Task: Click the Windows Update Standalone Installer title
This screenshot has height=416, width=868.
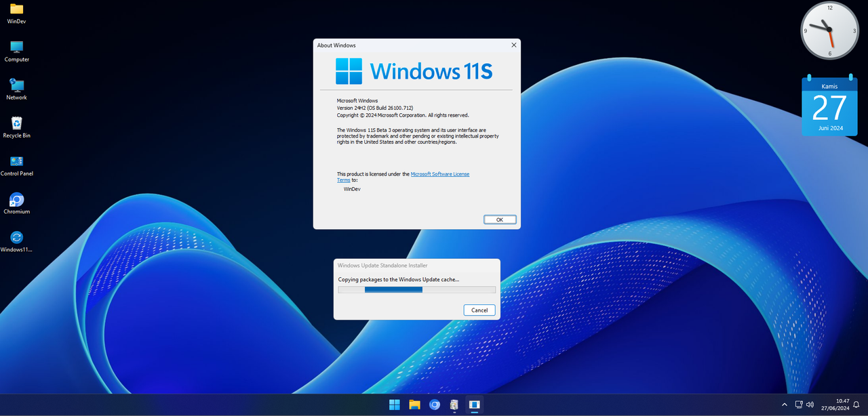Action: (x=382, y=266)
